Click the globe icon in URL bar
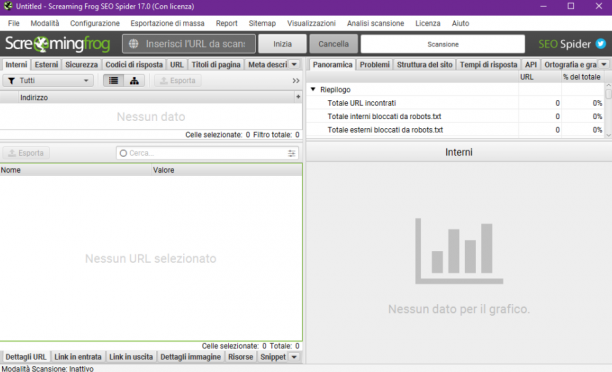 (133, 44)
